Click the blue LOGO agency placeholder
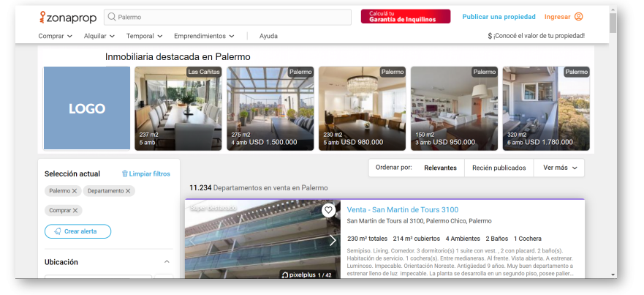 [x=87, y=108]
